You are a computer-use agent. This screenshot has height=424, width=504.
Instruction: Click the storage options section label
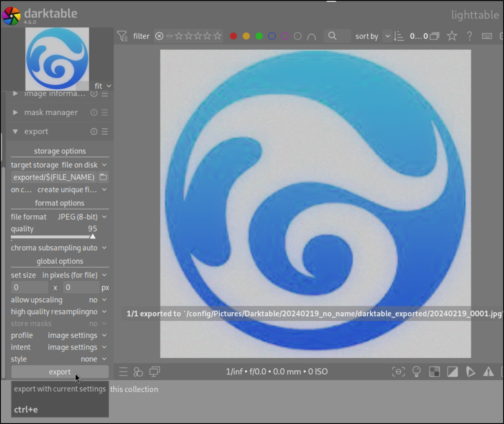(x=60, y=151)
